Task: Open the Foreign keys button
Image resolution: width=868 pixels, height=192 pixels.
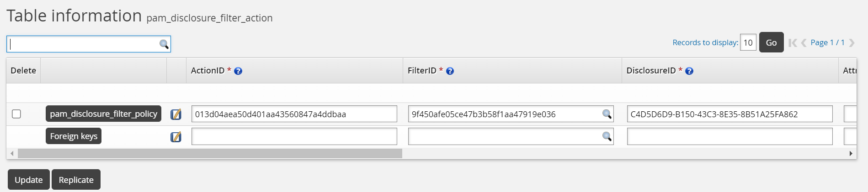Action: [x=74, y=136]
